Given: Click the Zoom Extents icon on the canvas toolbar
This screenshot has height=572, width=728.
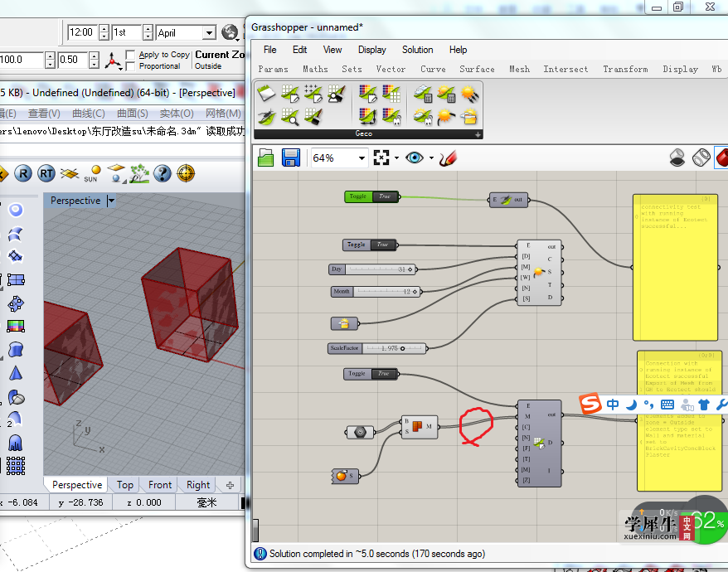Looking at the screenshot, I should click(x=381, y=158).
